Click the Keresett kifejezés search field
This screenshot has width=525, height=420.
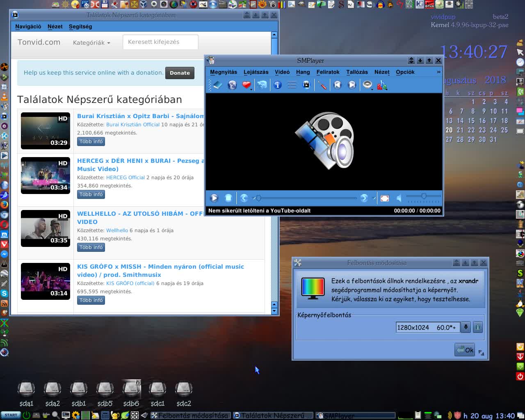pos(160,42)
